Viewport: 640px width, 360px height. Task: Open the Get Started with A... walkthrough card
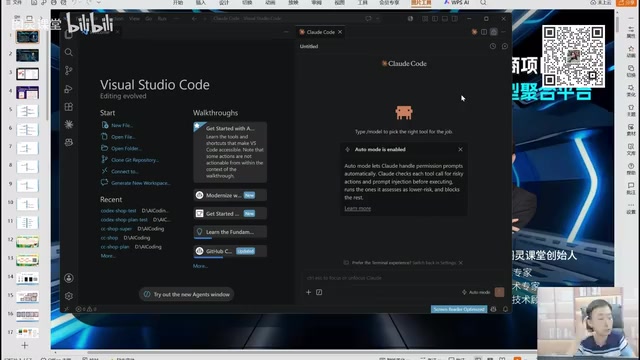click(x=230, y=152)
